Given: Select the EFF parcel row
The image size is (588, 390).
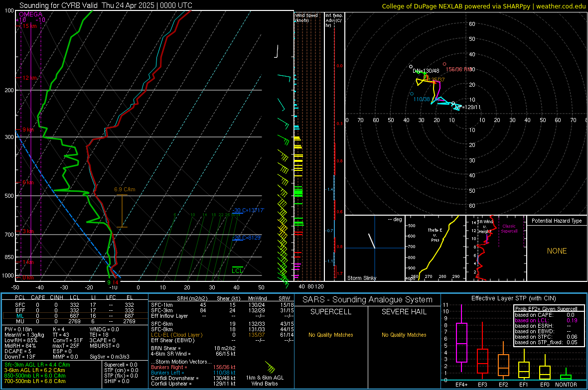Looking at the screenshot, I should [x=75, y=310].
